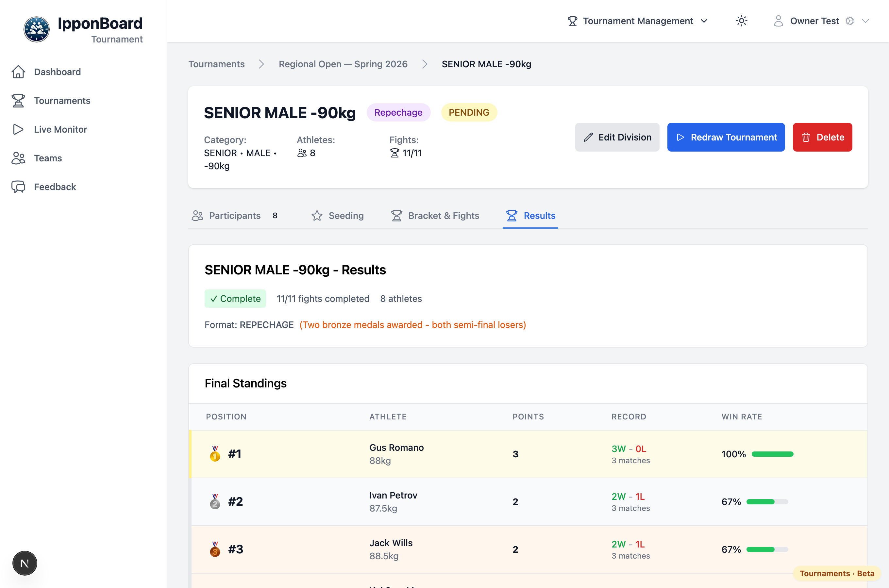Click the fights trophy icon showing 11/11
Screen dimensions: 889x588
(394, 153)
